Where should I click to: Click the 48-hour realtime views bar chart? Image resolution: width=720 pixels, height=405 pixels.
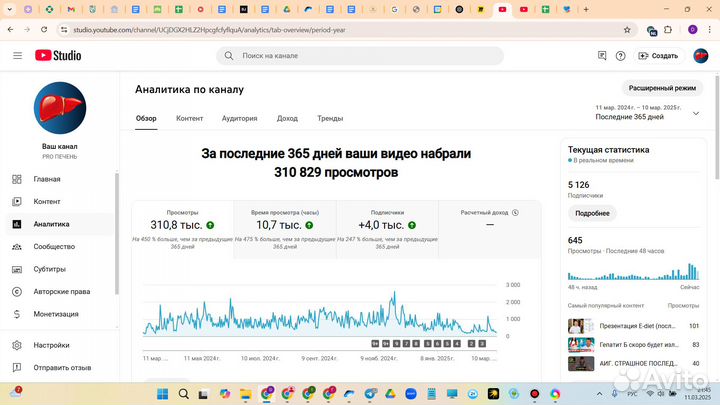(x=633, y=272)
